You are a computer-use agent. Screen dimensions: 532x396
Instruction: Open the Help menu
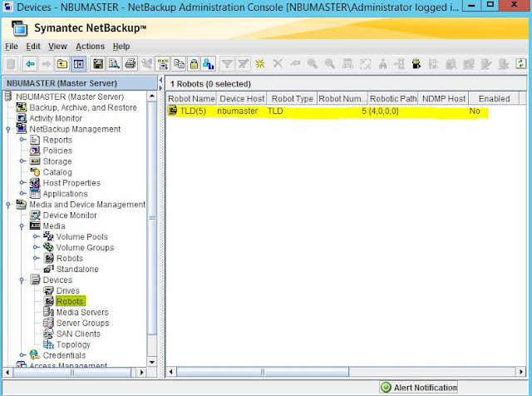121,47
